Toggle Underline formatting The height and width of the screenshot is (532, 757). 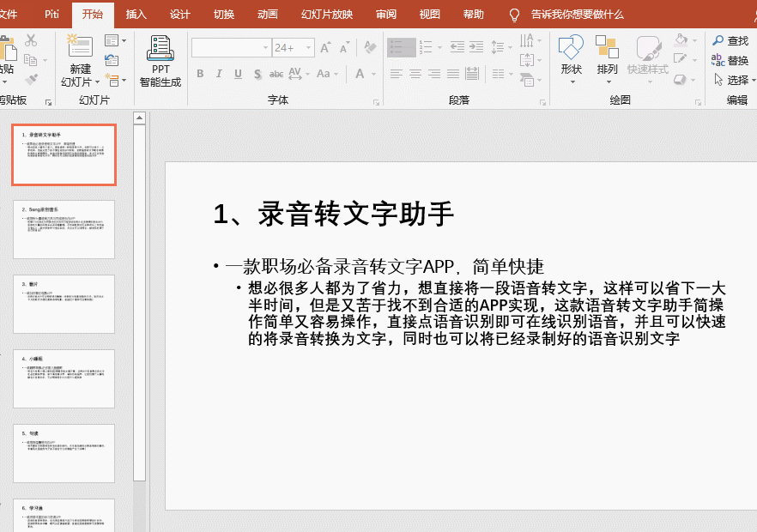238,74
